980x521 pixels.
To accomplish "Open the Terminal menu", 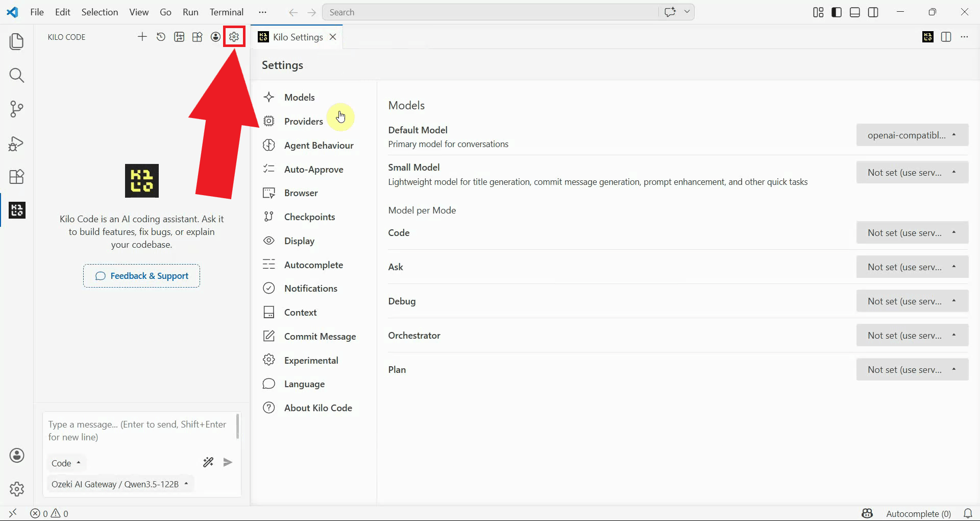I will pyautogui.click(x=226, y=12).
